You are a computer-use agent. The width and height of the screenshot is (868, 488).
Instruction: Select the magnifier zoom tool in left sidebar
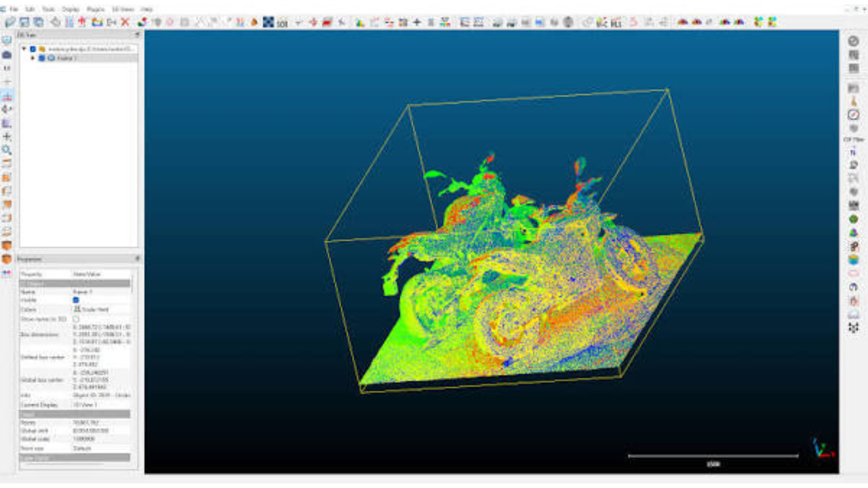coord(7,150)
